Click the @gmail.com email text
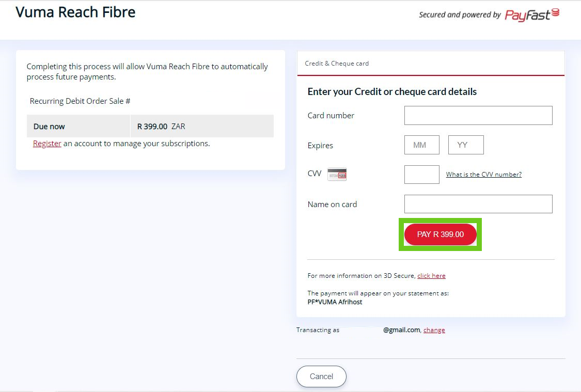Image resolution: width=581 pixels, height=392 pixels. tap(401, 330)
